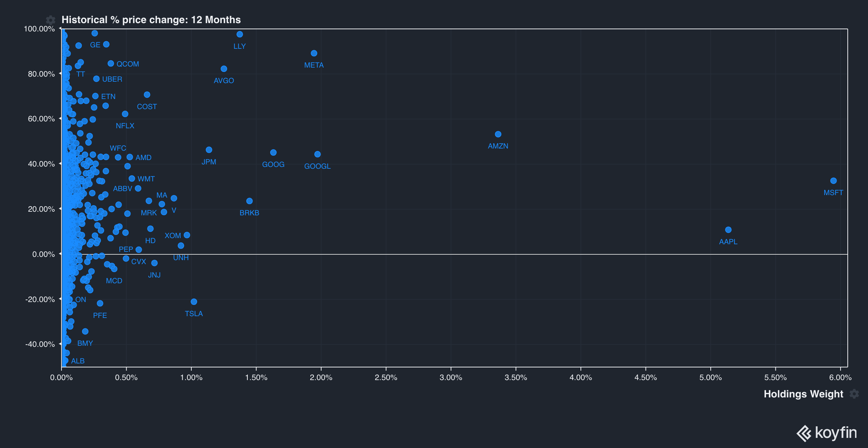Select the JPM scatter dot

click(x=209, y=150)
